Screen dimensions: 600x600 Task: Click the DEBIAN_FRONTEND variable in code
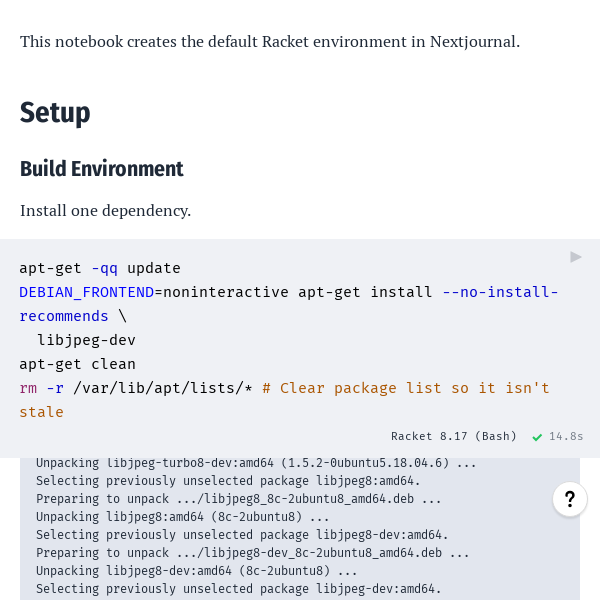point(86,292)
